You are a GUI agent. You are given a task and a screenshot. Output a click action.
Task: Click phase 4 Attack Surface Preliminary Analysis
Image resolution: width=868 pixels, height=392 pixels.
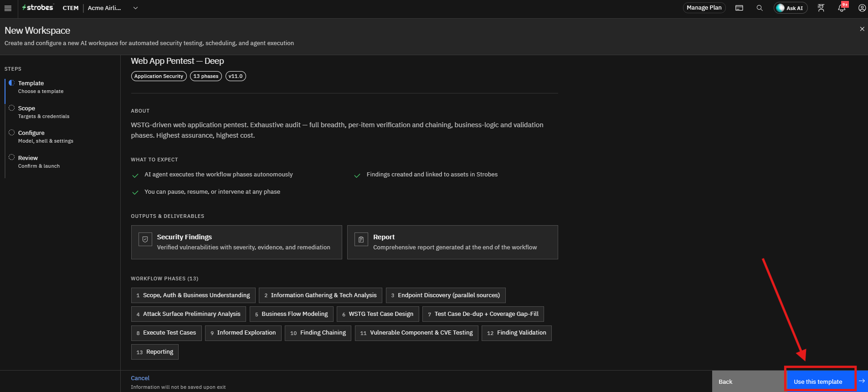[x=189, y=314]
